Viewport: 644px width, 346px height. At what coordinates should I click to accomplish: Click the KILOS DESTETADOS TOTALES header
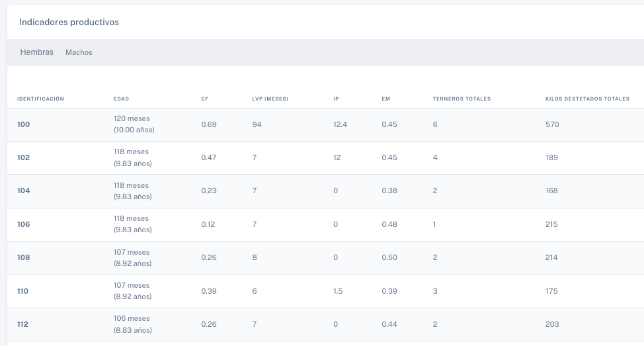[587, 99]
